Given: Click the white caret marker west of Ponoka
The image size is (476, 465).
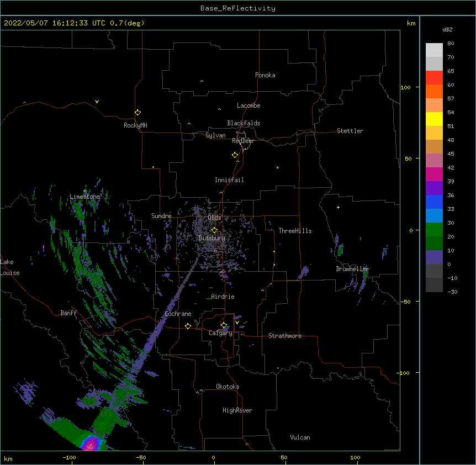Looking at the screenshot, I should click(202, 81).
